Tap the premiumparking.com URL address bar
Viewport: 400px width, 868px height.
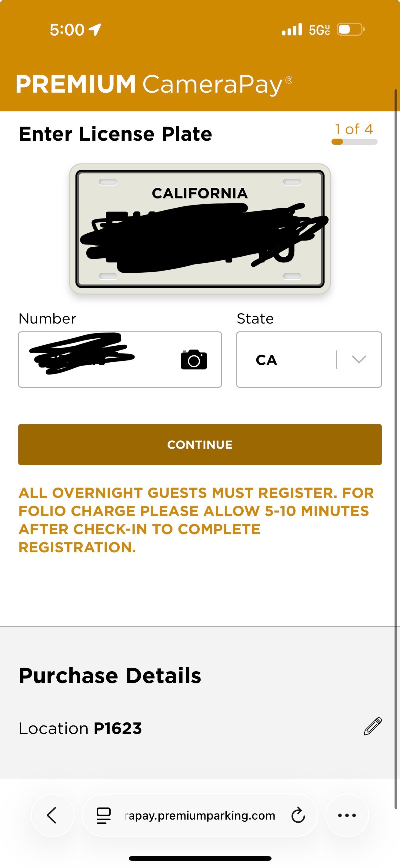200,815
